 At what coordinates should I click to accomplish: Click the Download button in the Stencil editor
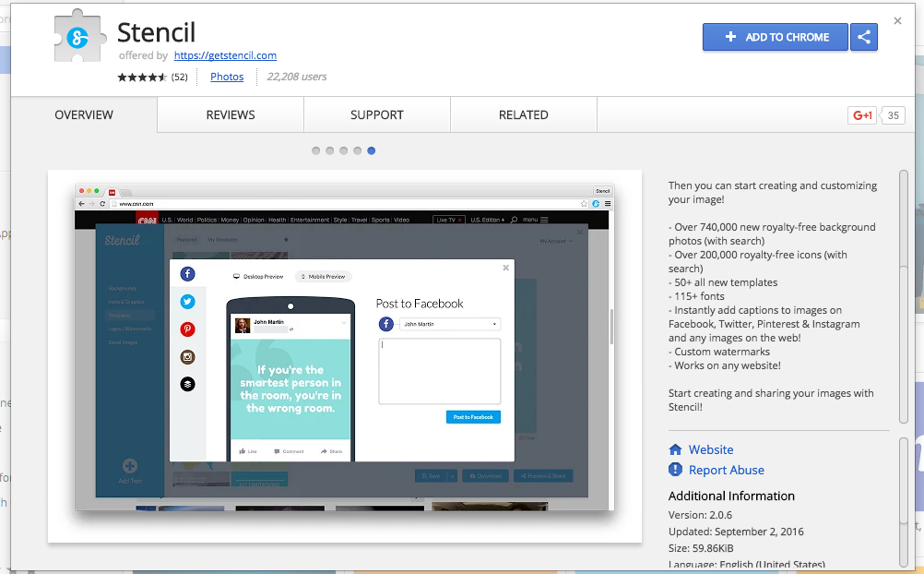point(485,476)
